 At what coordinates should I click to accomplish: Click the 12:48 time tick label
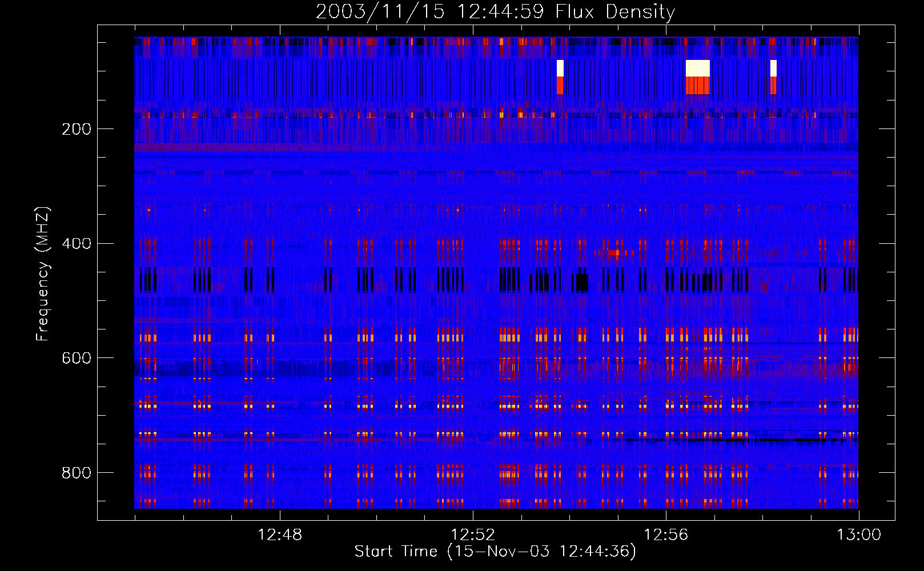(280, 535)
